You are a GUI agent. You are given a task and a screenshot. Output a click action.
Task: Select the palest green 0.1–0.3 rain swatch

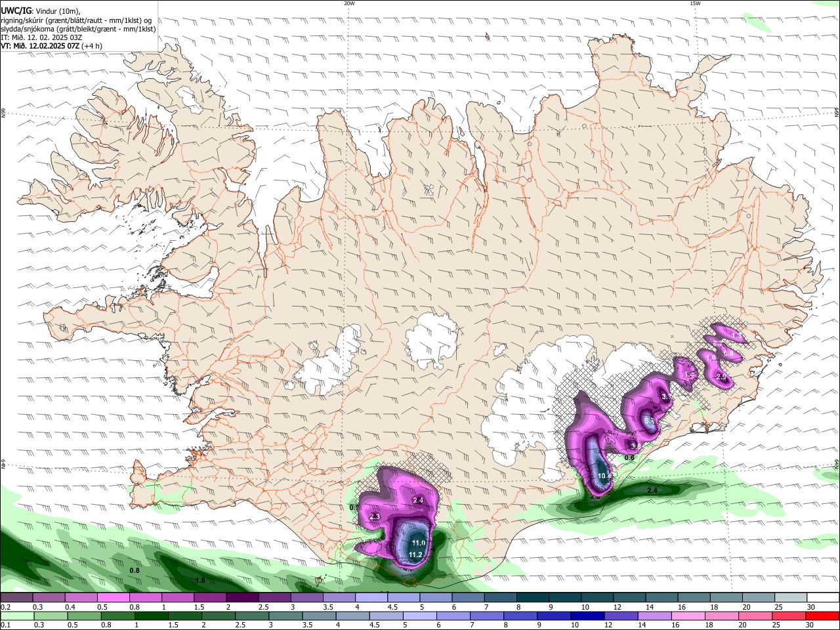[16, 616]
